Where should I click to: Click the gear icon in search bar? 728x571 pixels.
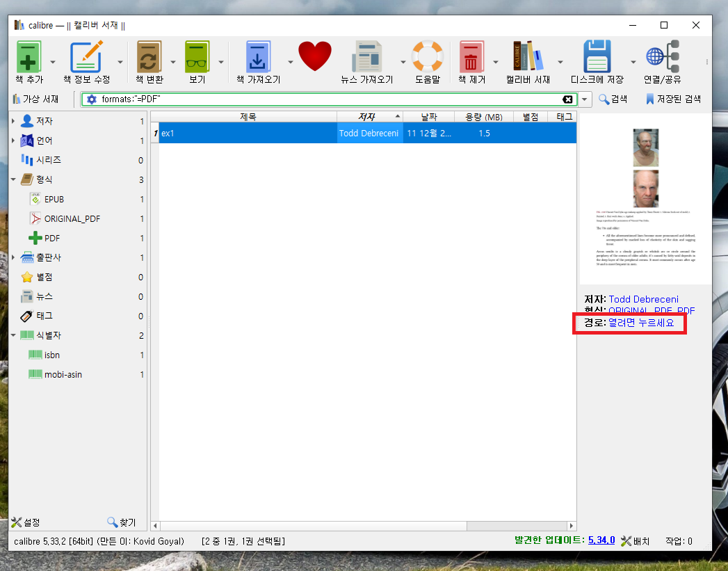(x=92, y=99)
